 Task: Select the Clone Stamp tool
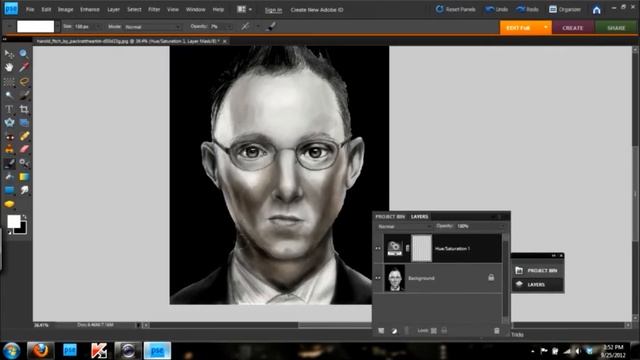(x=9, y=149)
